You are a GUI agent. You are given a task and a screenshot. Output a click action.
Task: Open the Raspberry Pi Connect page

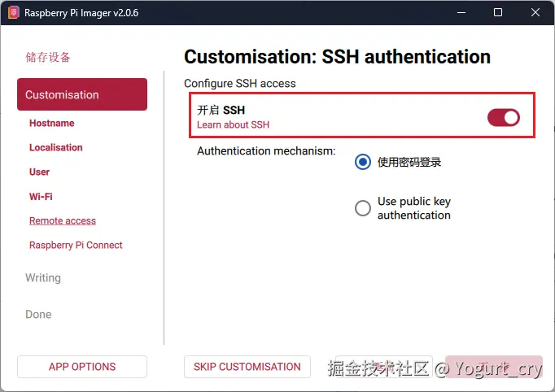(76, 245)
